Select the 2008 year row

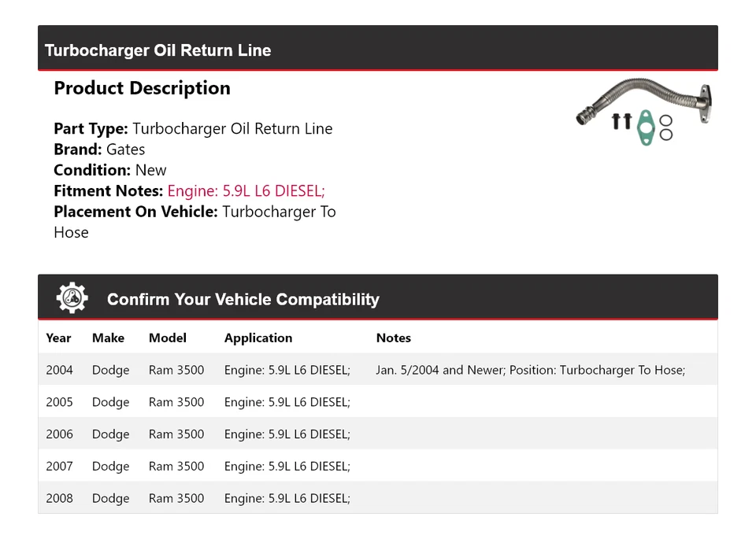59,499
